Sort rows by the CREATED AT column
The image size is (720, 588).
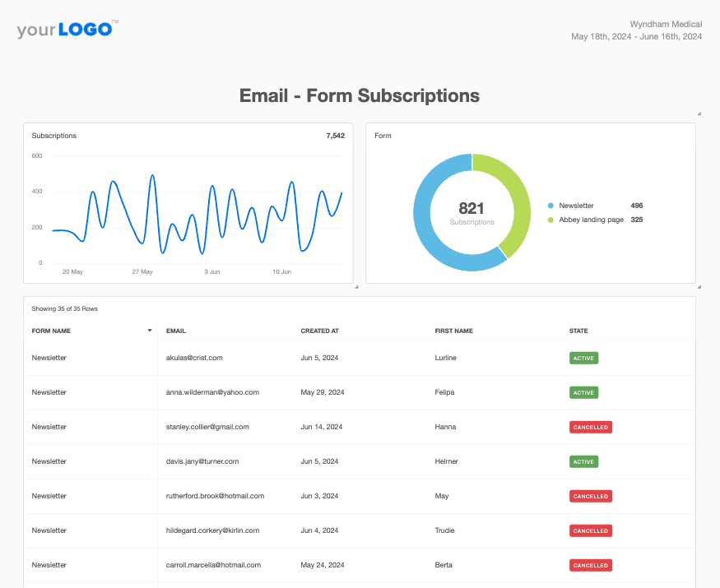click(320, 331)
